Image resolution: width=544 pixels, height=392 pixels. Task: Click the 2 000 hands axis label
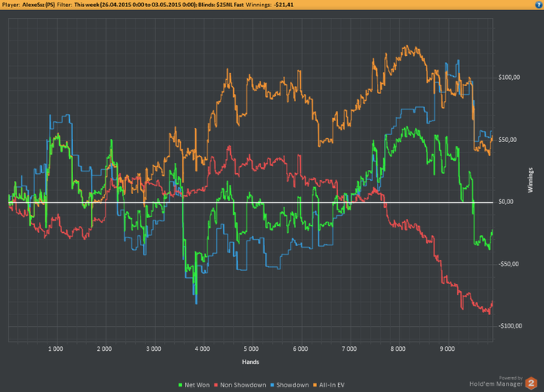(x=104, y=349)
